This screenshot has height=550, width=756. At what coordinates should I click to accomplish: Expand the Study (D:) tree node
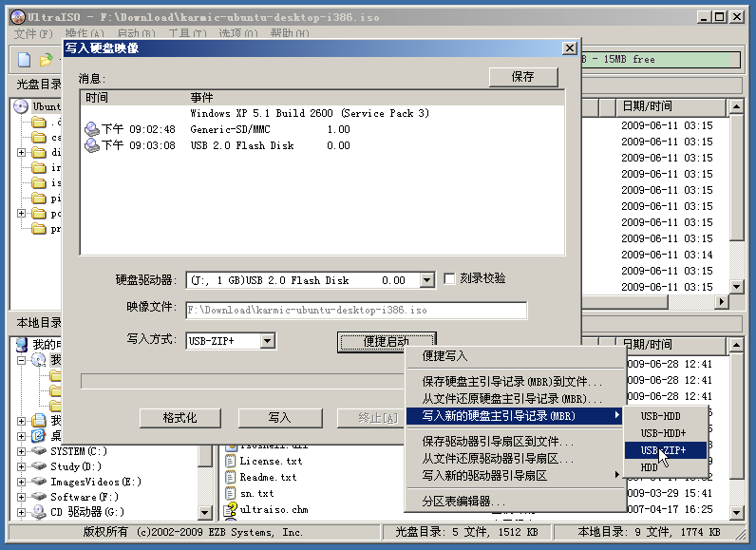(21, 466)
